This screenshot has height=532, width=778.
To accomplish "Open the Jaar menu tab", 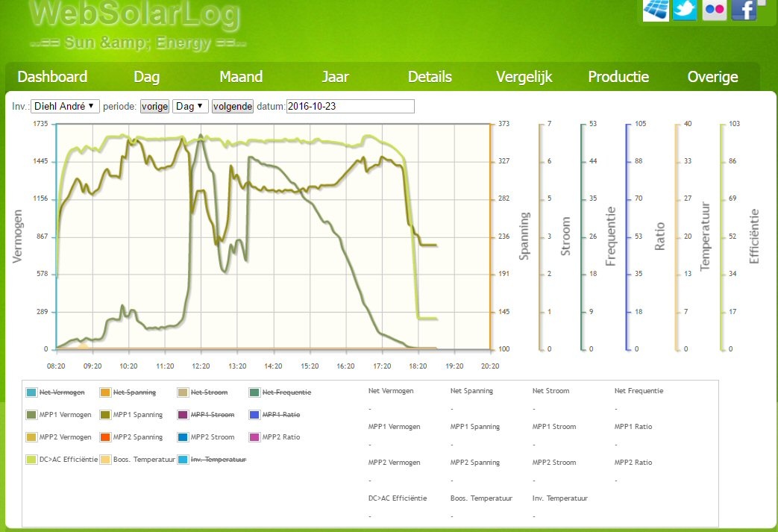I will (x=336, y=77).
